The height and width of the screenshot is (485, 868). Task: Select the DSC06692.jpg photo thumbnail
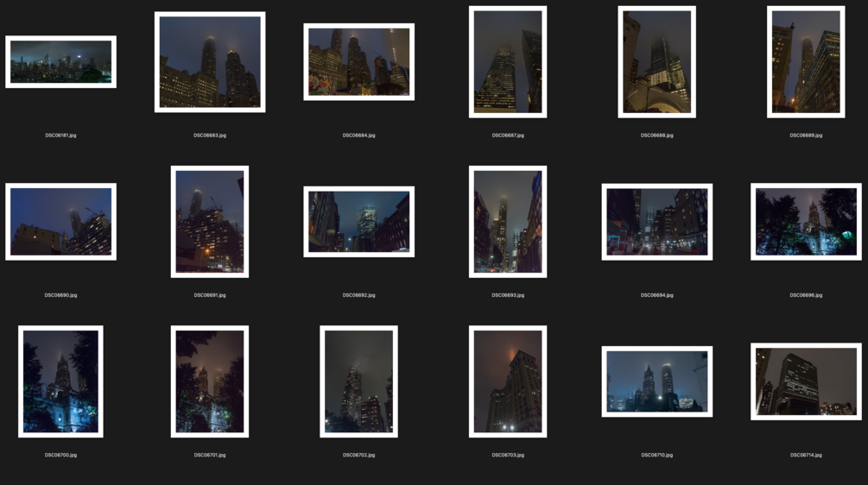[358, 222]
